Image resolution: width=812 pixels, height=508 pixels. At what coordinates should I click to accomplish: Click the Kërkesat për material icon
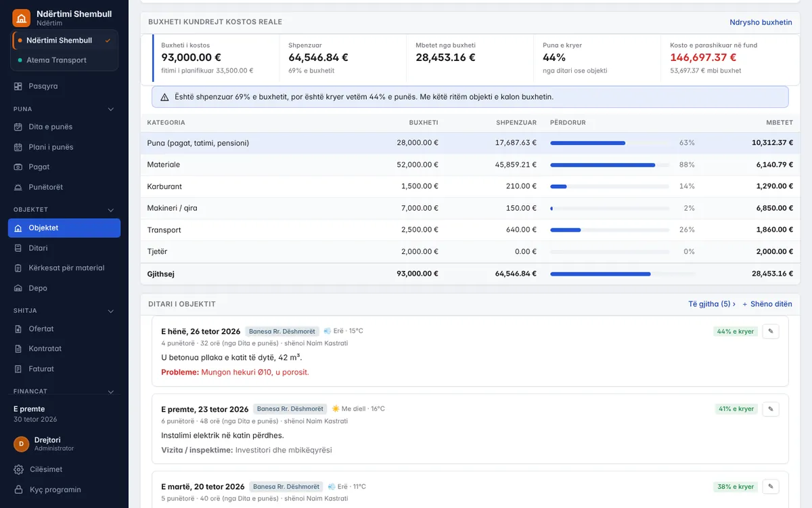point(18,268)
